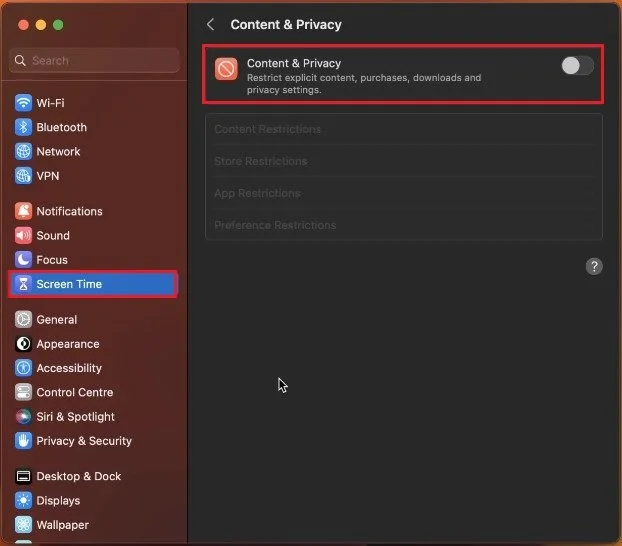This screenshot has height=546, width=622.
Task: Click the Desktop & Dock icon
Action: coord(23,476)
